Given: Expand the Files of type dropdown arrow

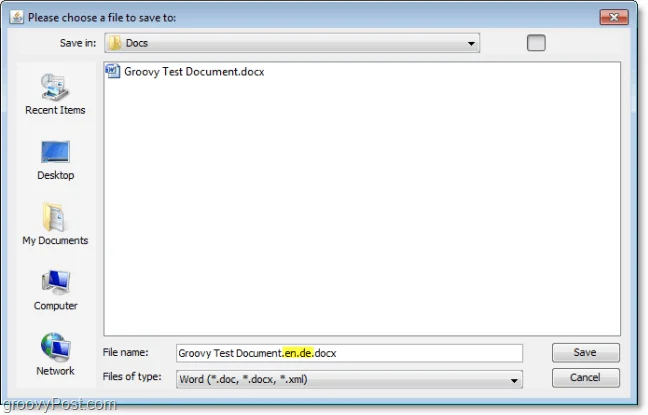Looking at the screenshot, I should coord(514,380).
